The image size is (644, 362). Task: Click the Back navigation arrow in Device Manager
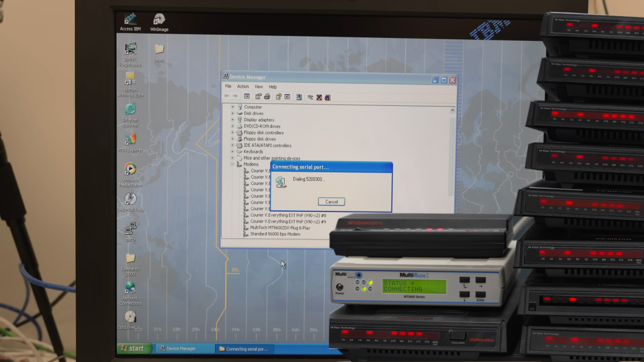[x=226, y=96]
